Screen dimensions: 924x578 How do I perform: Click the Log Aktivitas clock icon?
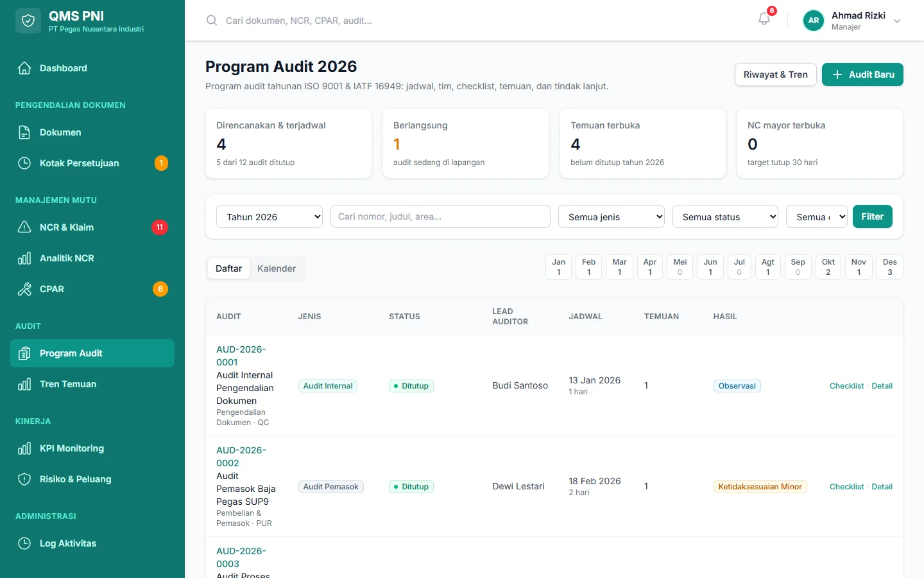coord(24,543)
